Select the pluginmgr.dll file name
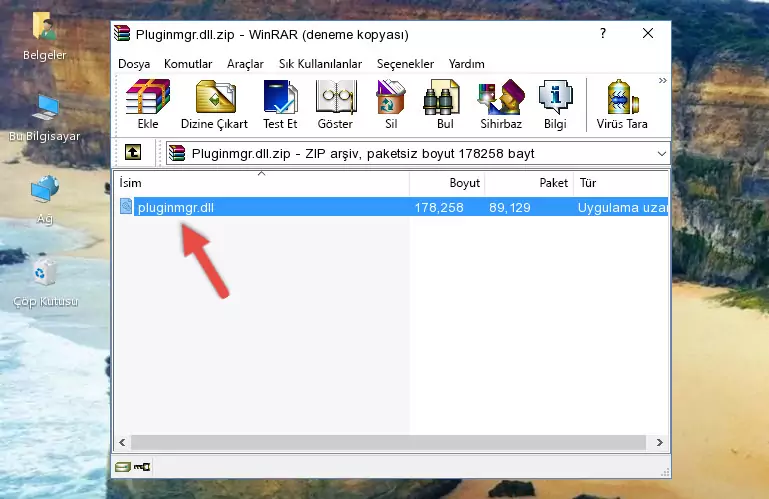 click(176, 208)
